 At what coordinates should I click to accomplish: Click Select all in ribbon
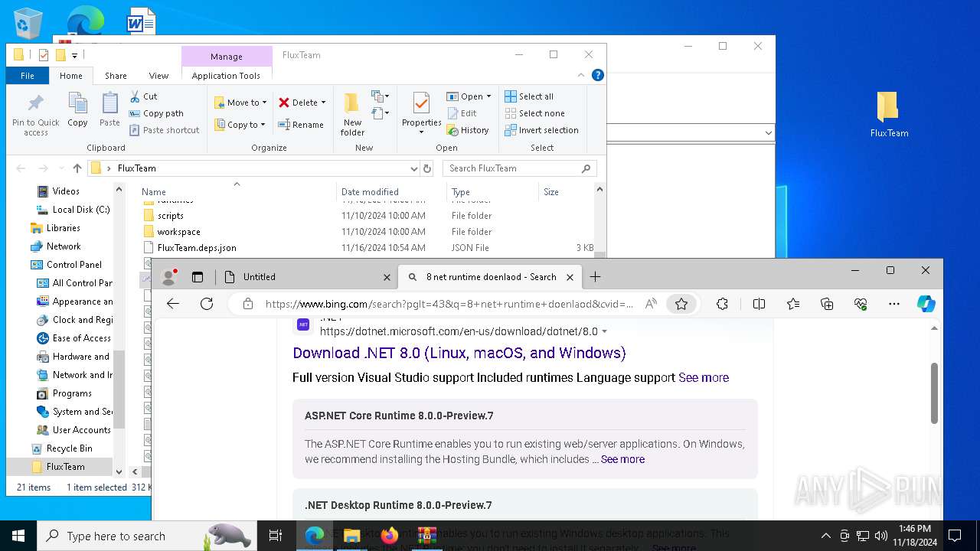[x=529, y=96]
